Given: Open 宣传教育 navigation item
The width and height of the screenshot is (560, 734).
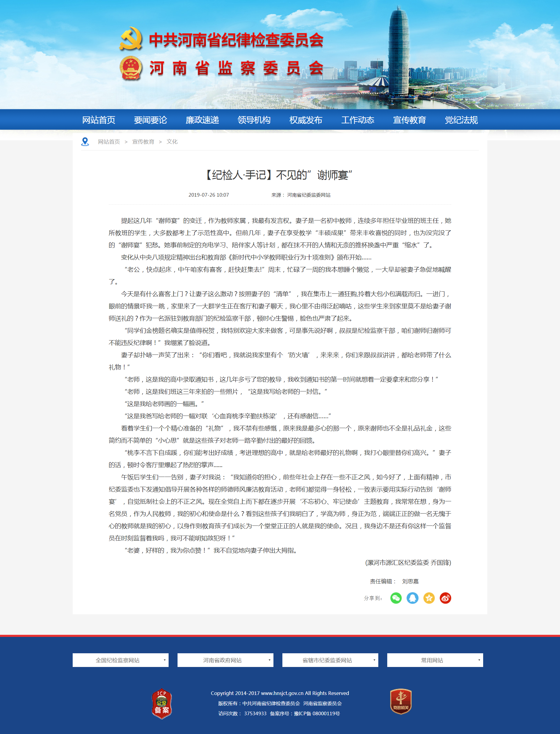Looking at the screenshot, I should (x=409, y=120).
